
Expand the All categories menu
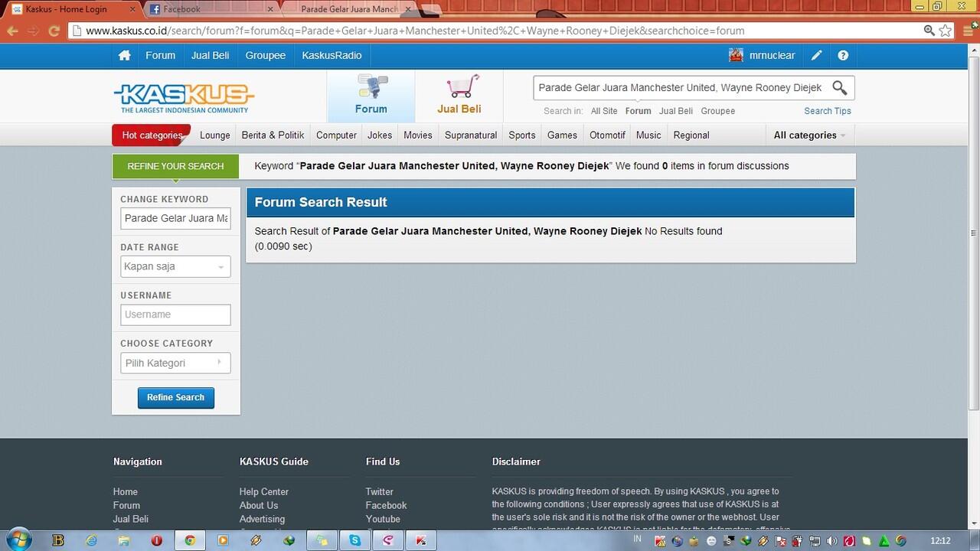(809, 135)
